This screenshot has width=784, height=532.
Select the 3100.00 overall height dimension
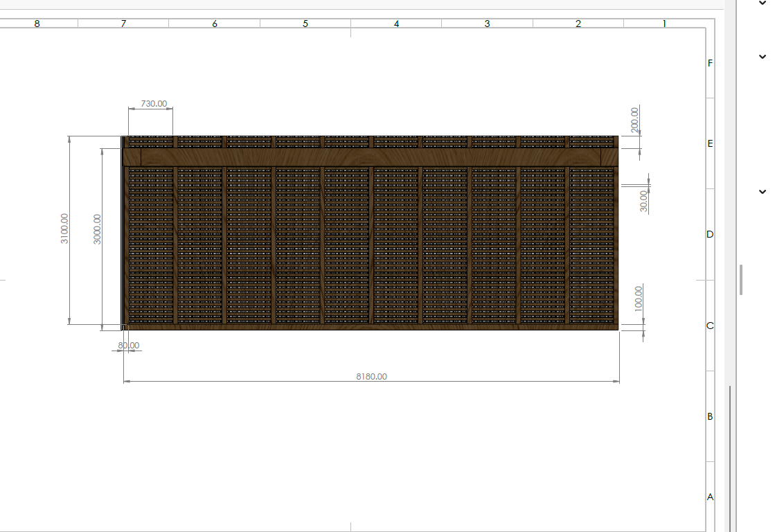point(64,229)
